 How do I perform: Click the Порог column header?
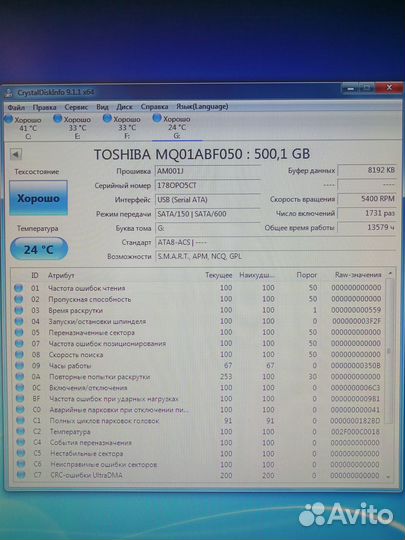click(x=307, y=275)
